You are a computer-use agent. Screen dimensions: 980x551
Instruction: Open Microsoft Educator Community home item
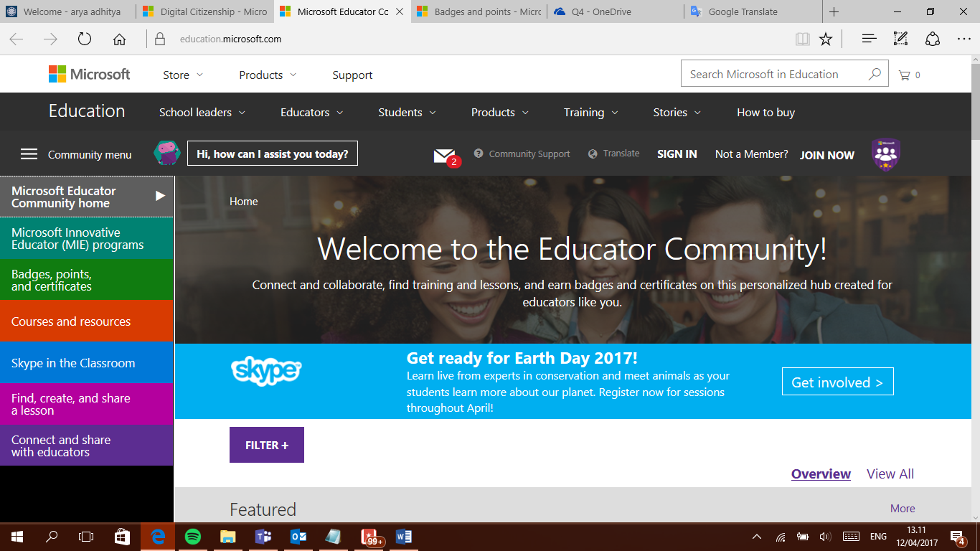[x=86, y=197]
